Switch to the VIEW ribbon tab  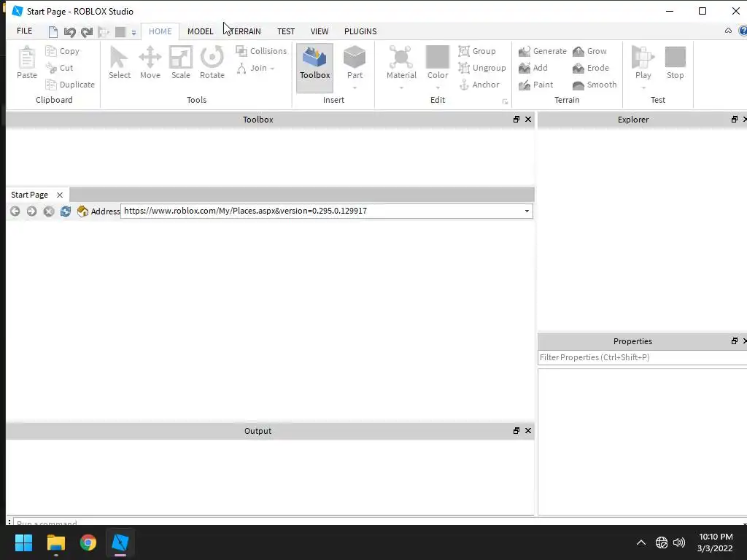pos(320,31)
